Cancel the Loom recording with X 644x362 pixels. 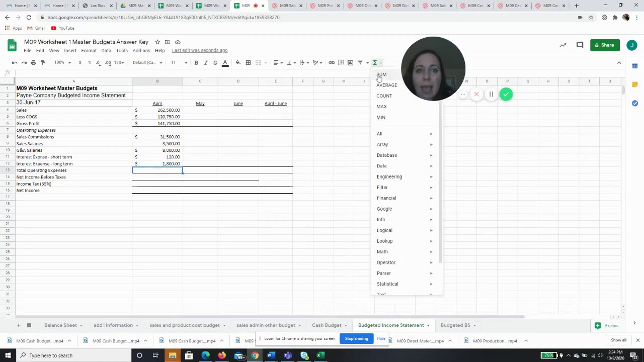[x=476, y=94]
